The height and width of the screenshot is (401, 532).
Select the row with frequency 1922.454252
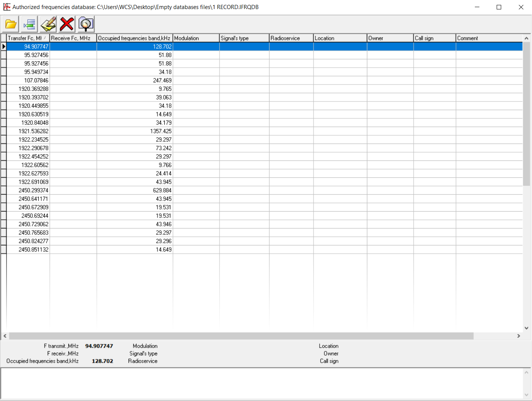264,156
